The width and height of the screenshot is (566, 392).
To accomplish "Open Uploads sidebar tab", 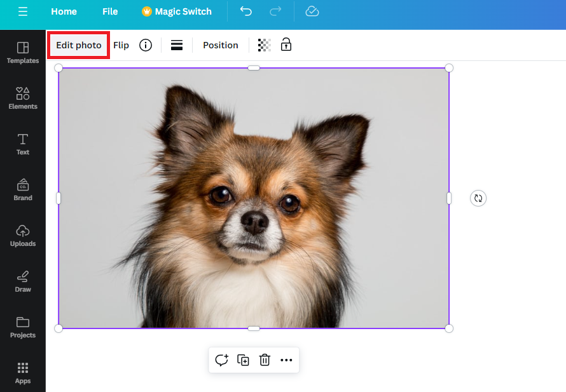I will (23, 236).
